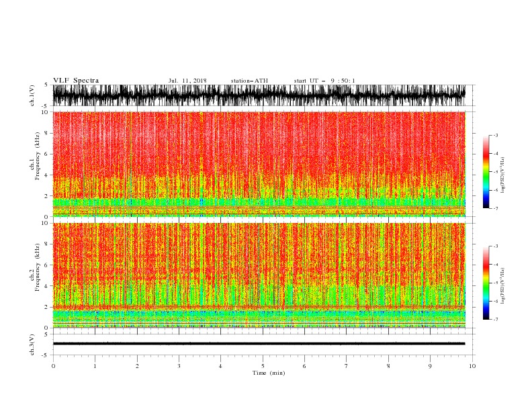Click time axis tick label "10"
The height and width of the screenshot is (411, 532).
pyautogui.click(x=472, y=366)
